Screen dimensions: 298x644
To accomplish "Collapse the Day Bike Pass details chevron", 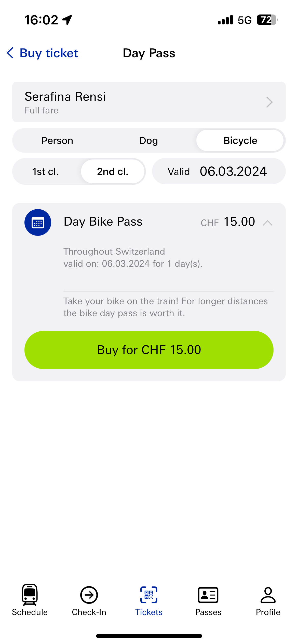I will tap(267, 223).
